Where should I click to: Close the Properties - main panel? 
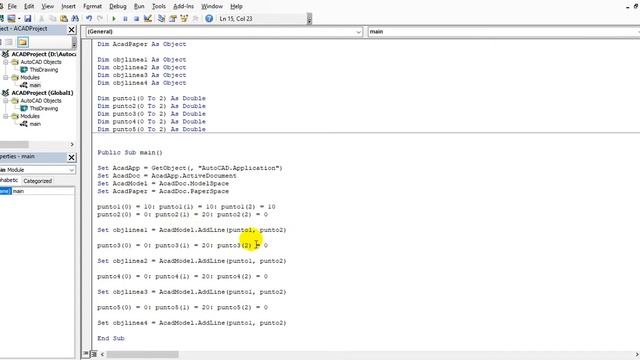point(71,157)
